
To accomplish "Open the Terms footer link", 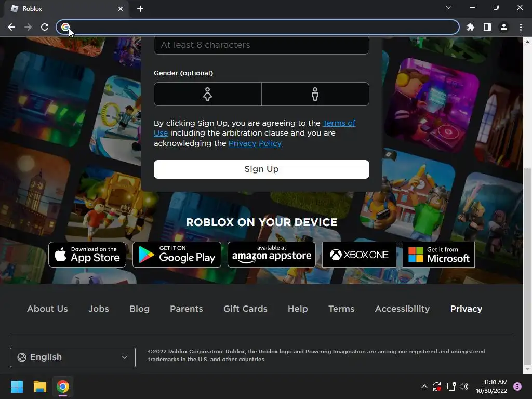I will (341, 309).
